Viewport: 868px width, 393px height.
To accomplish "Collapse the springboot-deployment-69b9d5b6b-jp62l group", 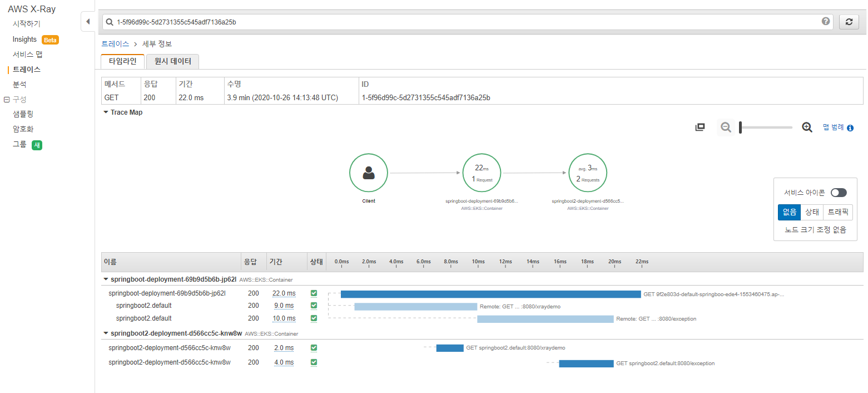I will tap(106, 279).
